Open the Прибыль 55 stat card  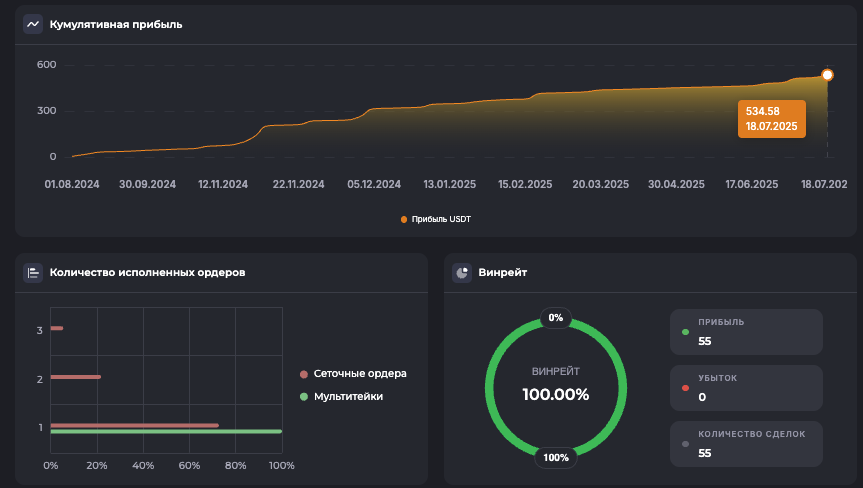(746, 332)
